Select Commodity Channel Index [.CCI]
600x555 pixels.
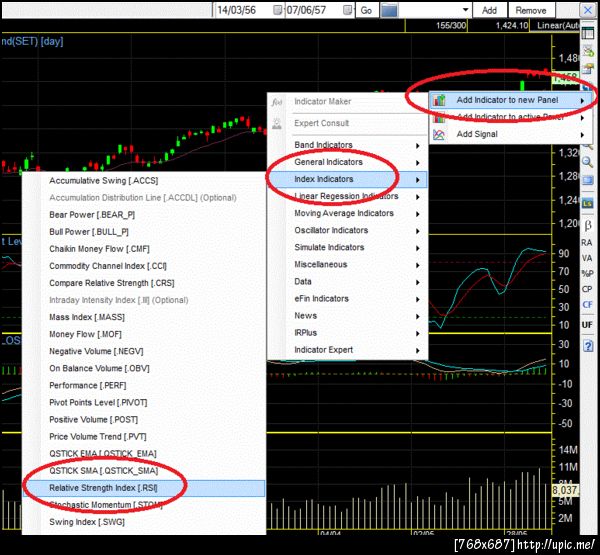(144, 266)
